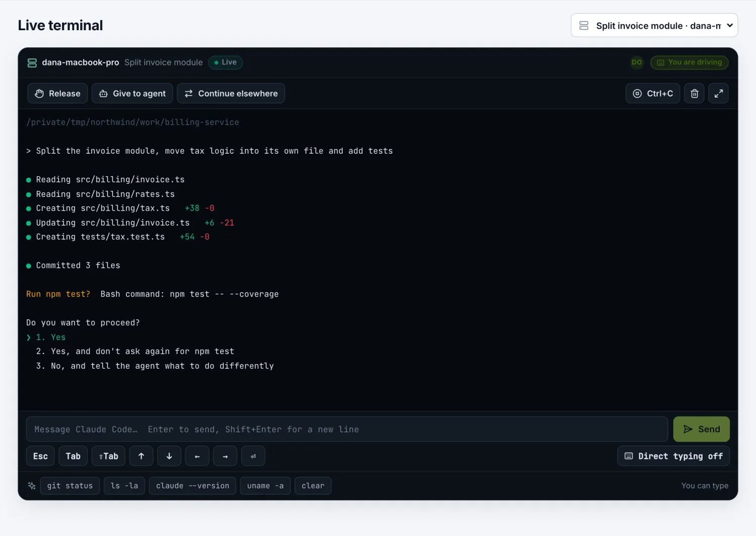Screen dimensions: 756x536
Task: Click the Run npm test? prompt text
Action: (58, 294)
